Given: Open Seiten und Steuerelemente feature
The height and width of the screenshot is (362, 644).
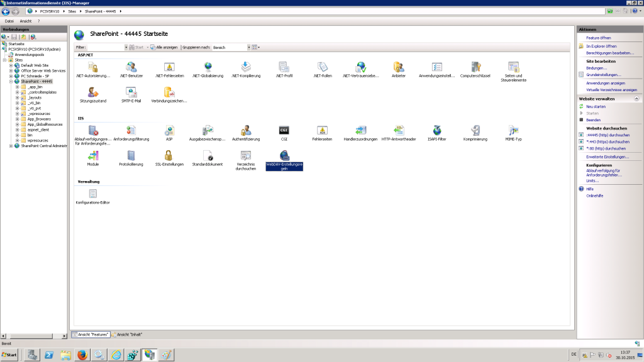Looking at the screenshot, I should point(513,72).
